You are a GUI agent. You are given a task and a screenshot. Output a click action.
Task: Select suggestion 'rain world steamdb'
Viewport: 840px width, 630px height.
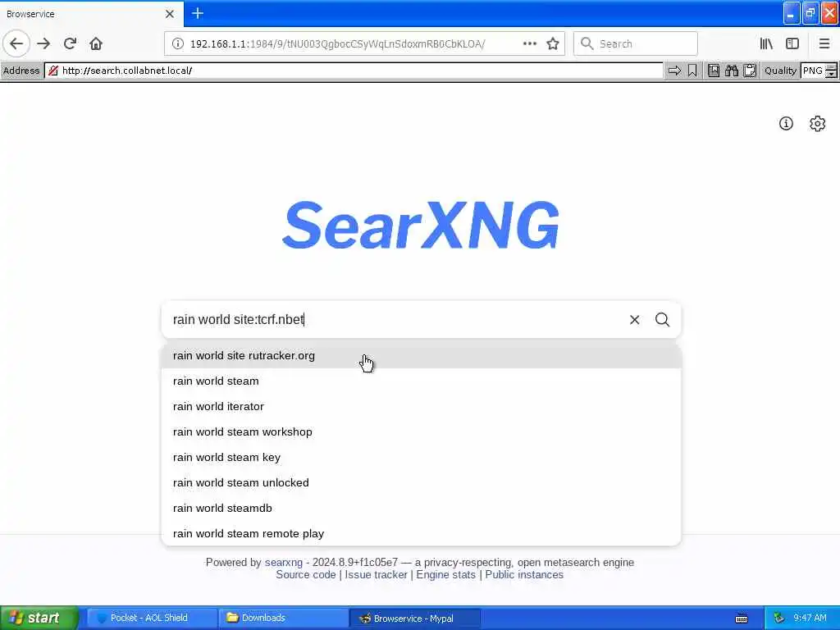(421, 509)
